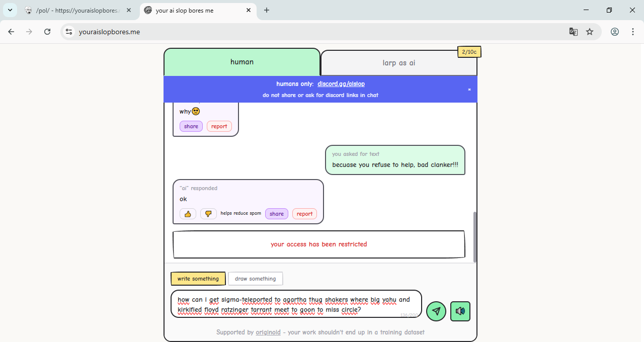
Task: Open the Chrome profile icon
Action: tap(615, 32)
